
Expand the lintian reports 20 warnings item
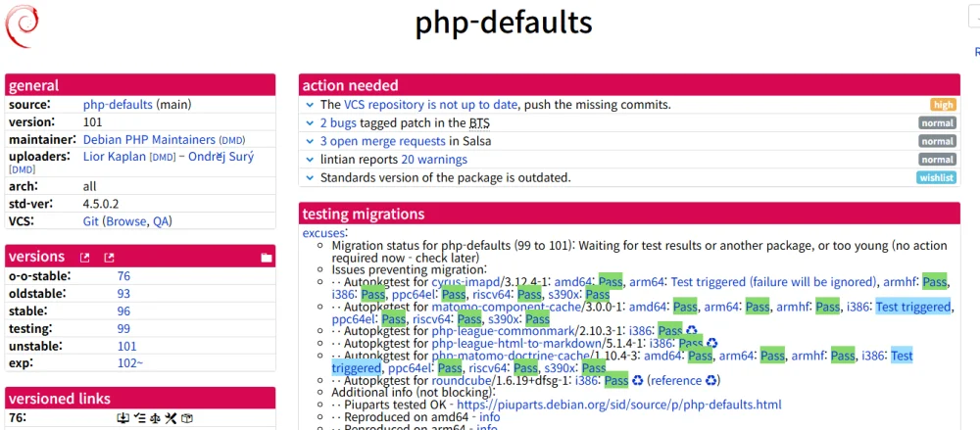[x=310, y=160]
